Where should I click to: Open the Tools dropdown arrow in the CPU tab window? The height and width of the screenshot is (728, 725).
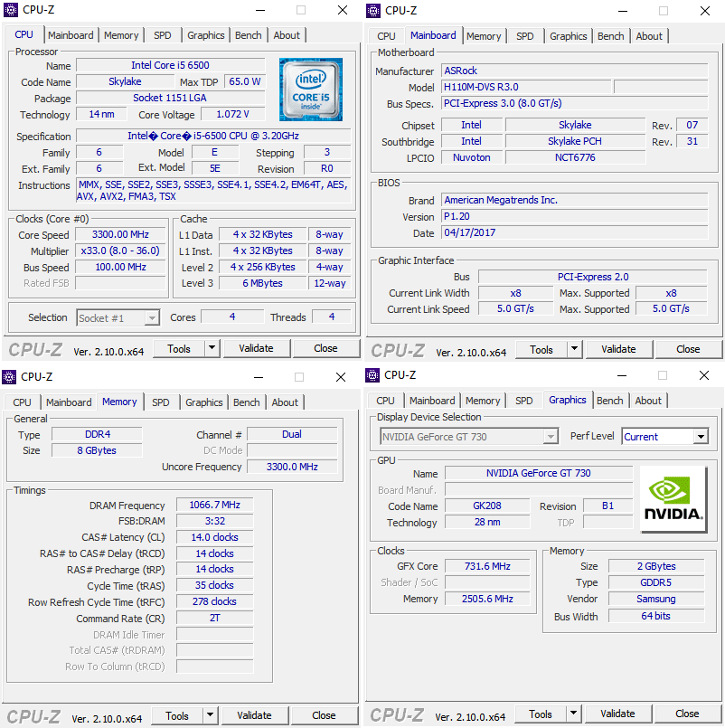pyautogui.click(x=212, y=348)
